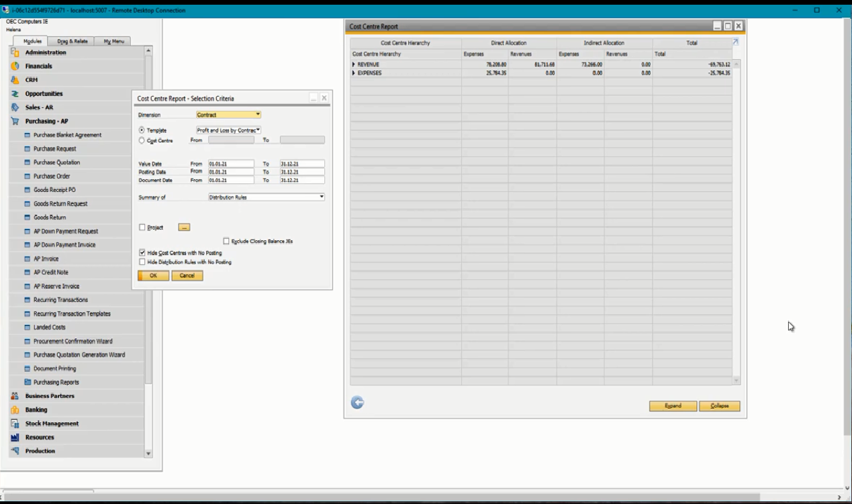852x504 pixels.
Task: Open the Dimension dropdown showing Contract
Action: [x=256, y=114]
